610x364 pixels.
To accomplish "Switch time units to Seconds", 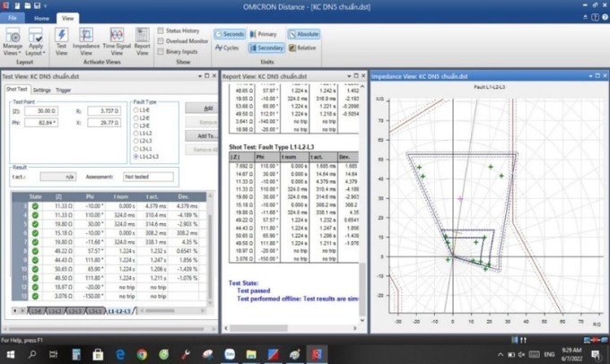I will (x=230, y=34).
